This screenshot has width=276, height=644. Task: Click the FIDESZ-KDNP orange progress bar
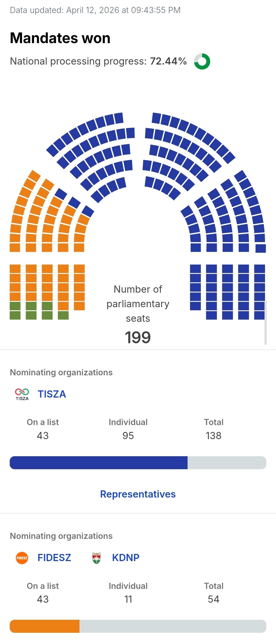point(45,626)
